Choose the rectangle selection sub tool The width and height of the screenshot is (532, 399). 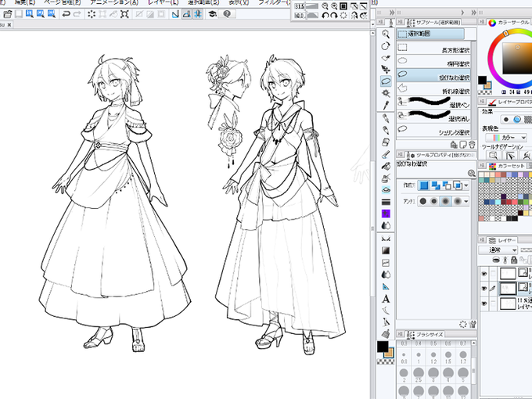click(x=433, y=48)
